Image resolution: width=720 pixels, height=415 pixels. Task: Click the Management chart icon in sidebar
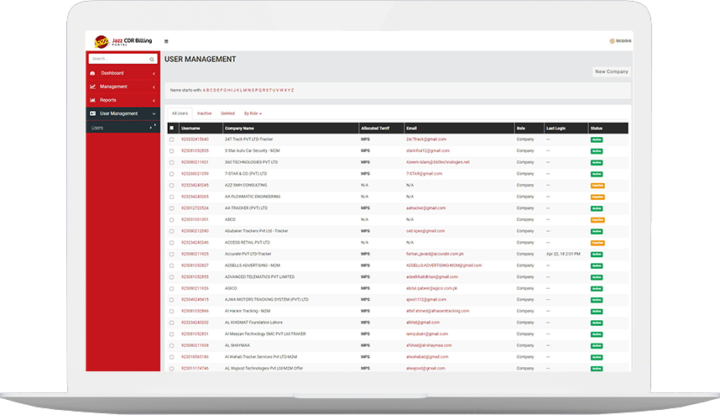(x=93, y=87)
